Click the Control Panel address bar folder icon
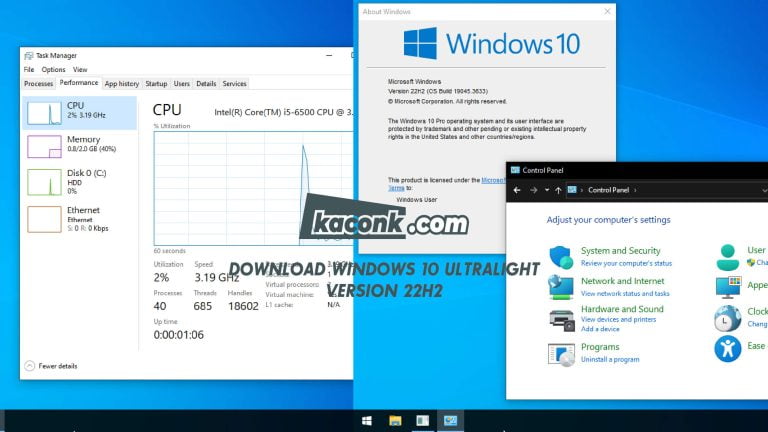 (572, 190)
